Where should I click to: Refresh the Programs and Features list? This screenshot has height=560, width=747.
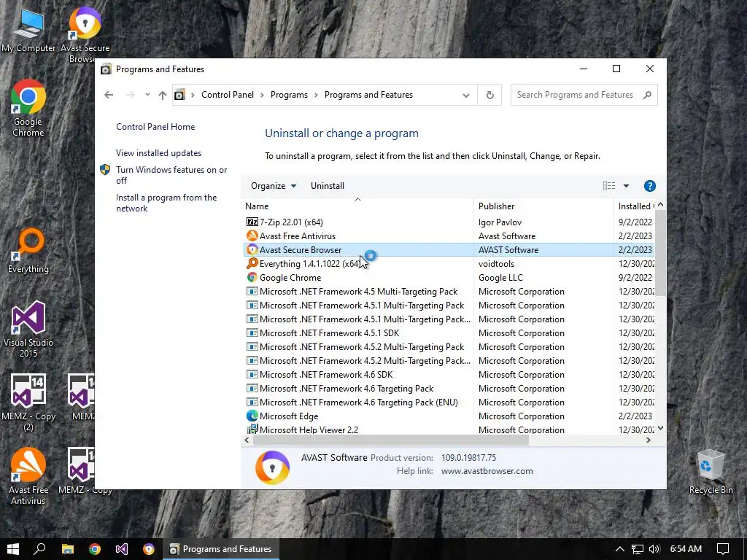(x=489, y=95)
